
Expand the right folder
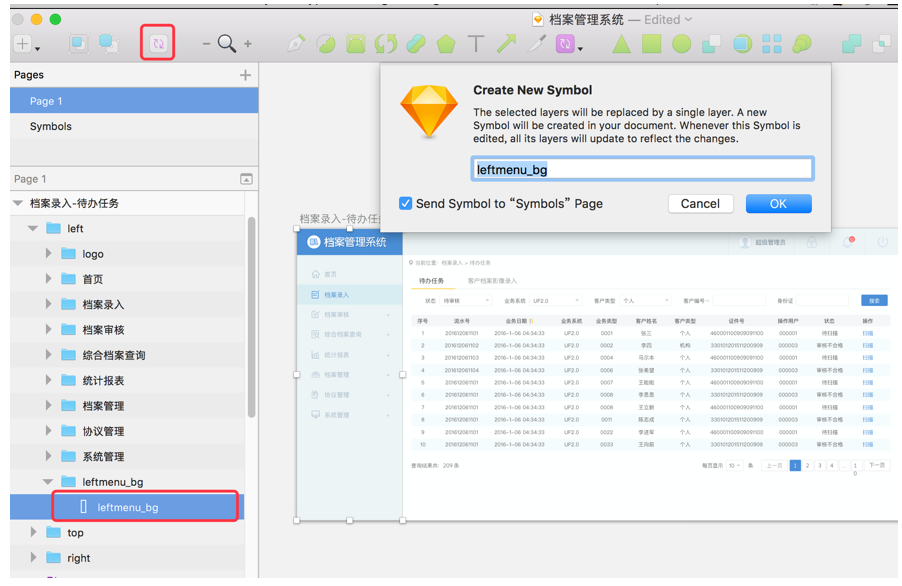tap(33, 557)
